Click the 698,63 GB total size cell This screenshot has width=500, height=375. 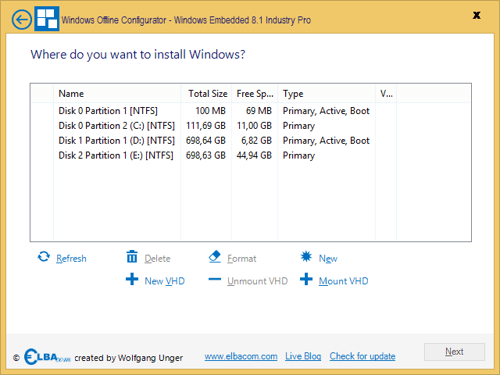[x=206, y=155]
